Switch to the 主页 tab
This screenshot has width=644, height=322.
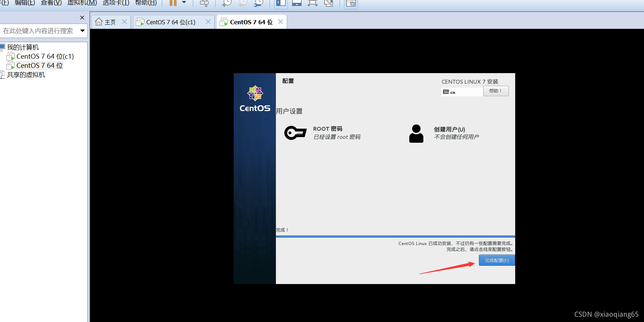111,22
